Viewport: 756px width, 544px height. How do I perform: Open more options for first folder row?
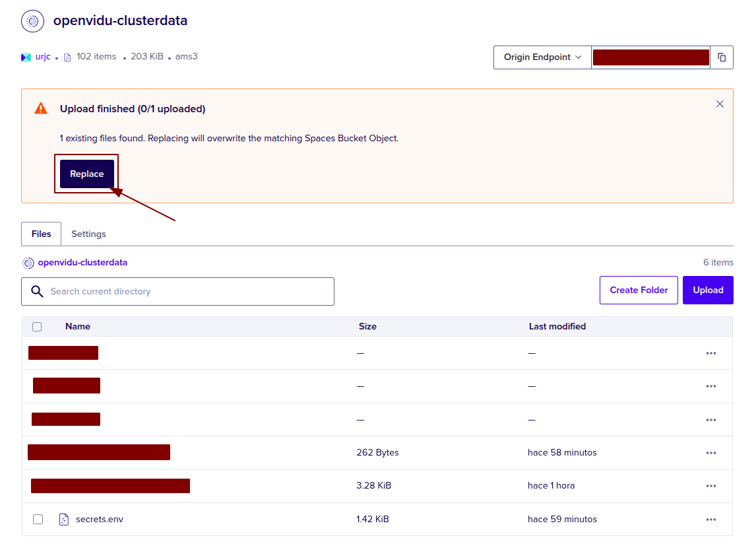pyautogui.click(x=710, y=353)
